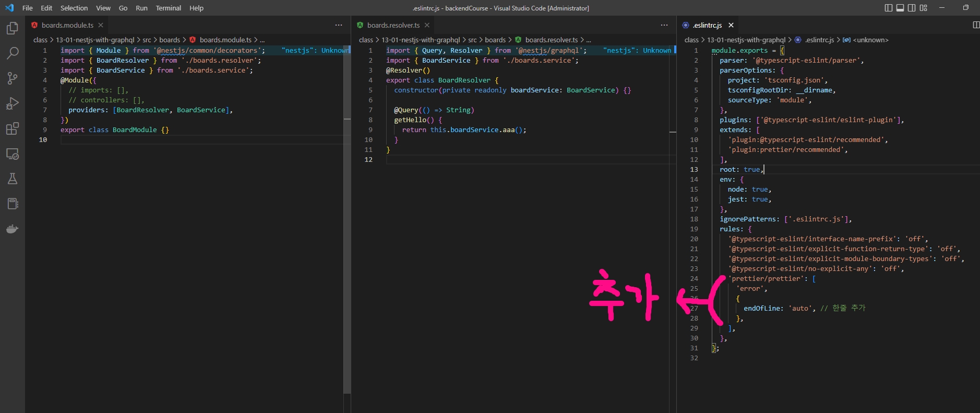Image resolution: width=980 pixels, height=413 pixels.
Task: Click 'constructor(private readonly boardService' line
Action: pyautogui.click(x=512, y=90)
